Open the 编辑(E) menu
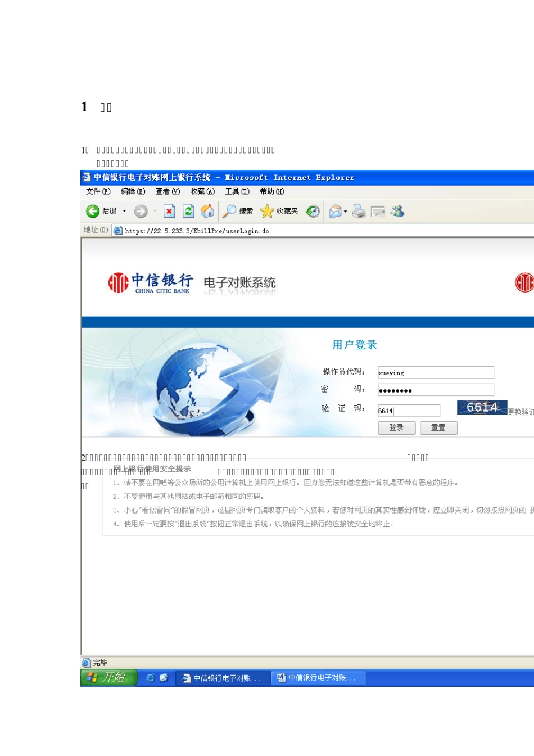The width and height of the screenshot is (534, 756). 133,191
